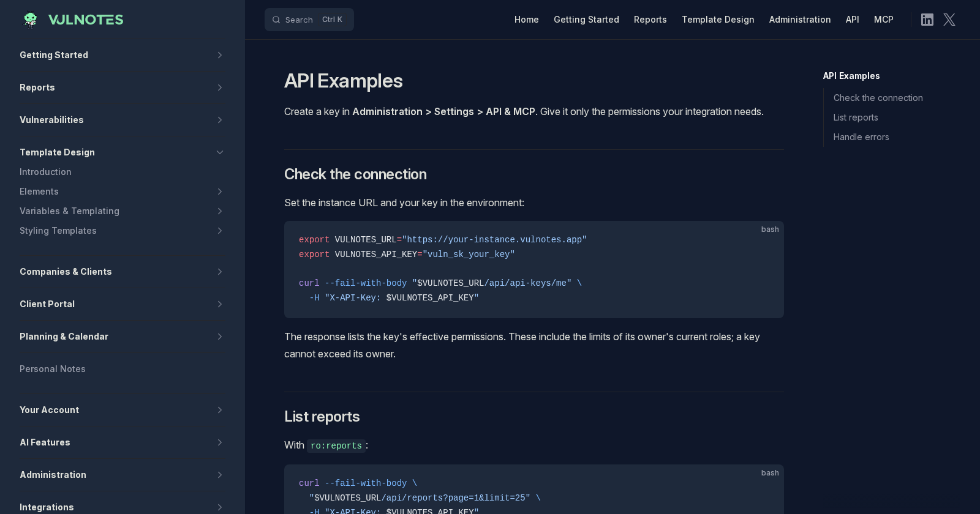This screenshot has height=514, width=980.
Task: Jump to Handle errors in contents
Action: pyautogui.click(x=861, y=137)
